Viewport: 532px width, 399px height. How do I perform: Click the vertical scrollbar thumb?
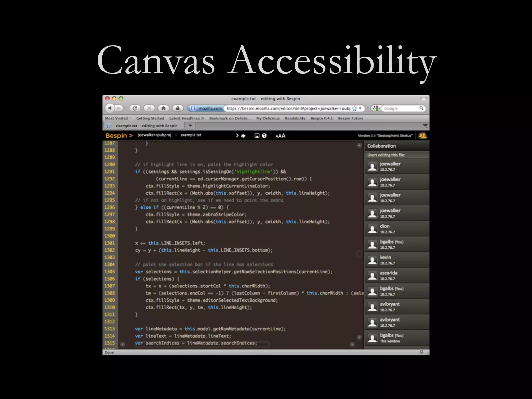pos(359,254)
